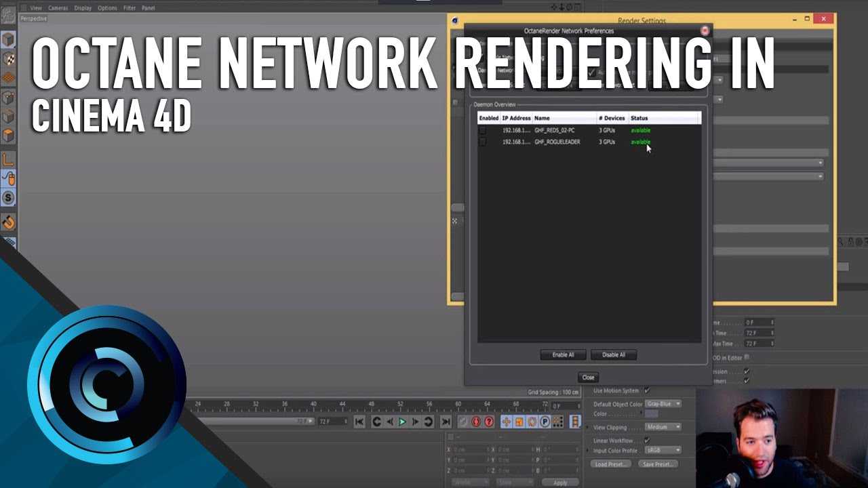868x488 pixels.
Task: Expand Input Color Profile disclosure arrow
Action: click(x=589, y=450)
